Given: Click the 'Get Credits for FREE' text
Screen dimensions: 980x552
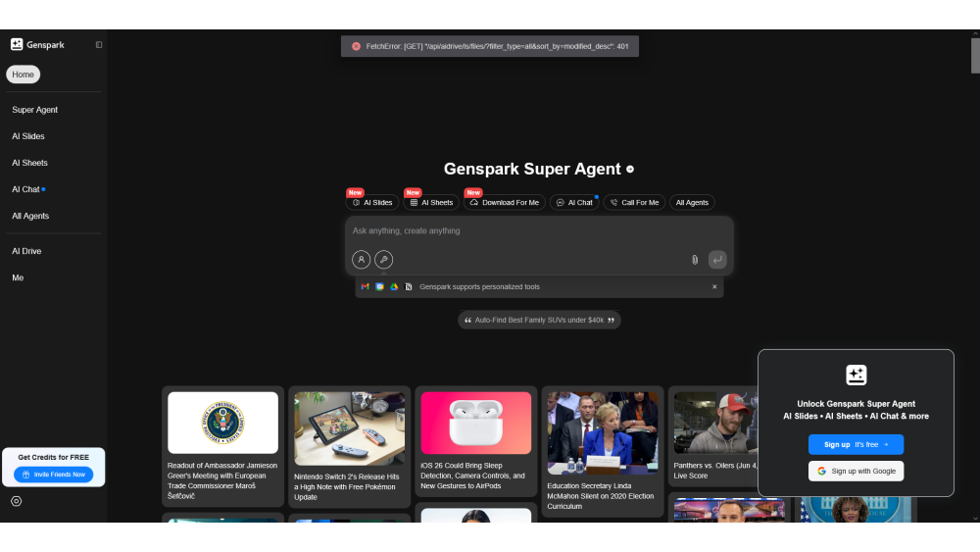Looking at the screenshot, I should (54, 458).
